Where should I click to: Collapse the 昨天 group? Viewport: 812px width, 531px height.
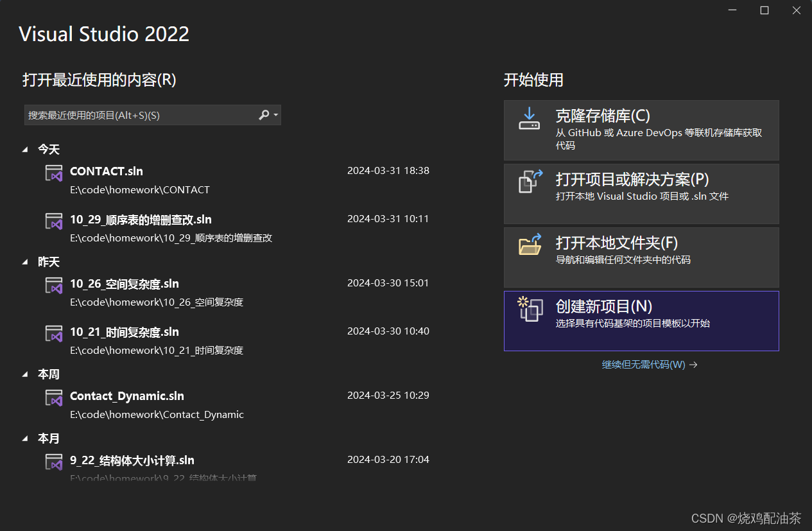[25, 262]
